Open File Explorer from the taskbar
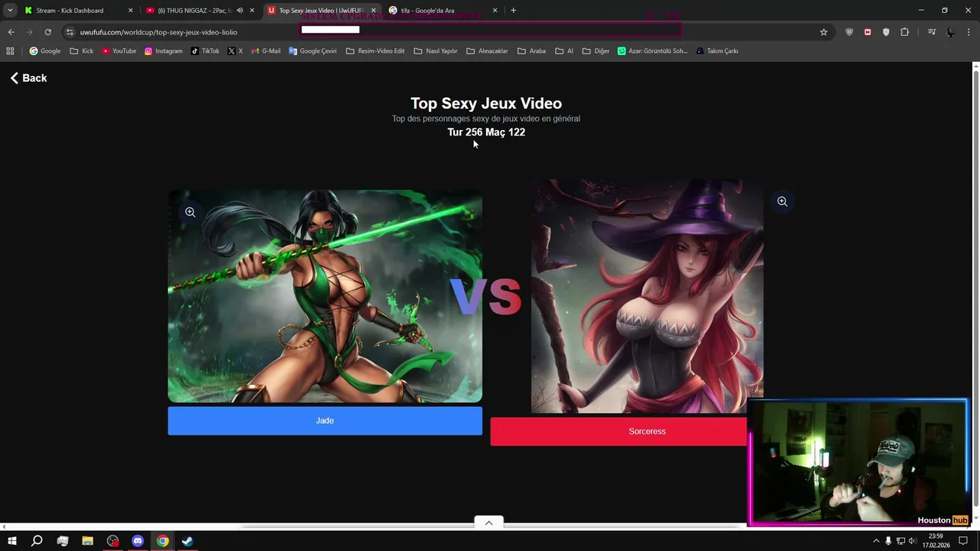Viewport: 980px width, 551px height. (87, 541)
